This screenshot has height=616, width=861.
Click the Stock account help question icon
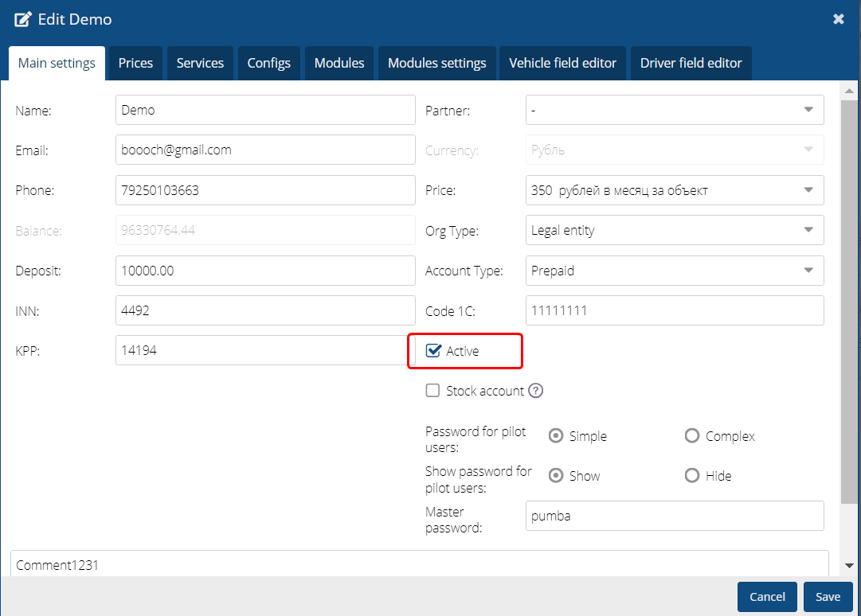point(536,391)
